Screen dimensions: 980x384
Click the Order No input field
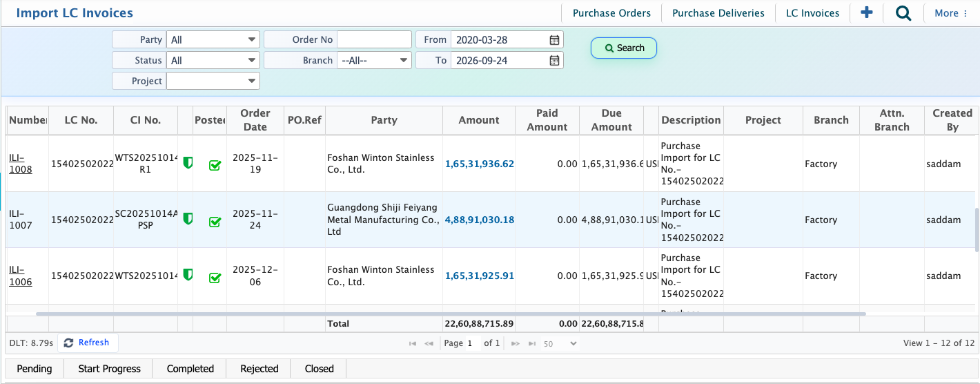coord(374,40)
